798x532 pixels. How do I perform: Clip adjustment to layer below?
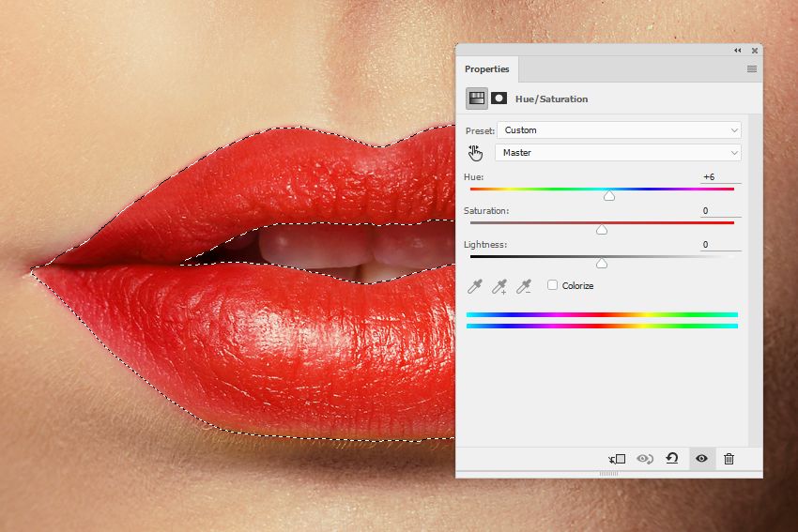click(618, 459)
